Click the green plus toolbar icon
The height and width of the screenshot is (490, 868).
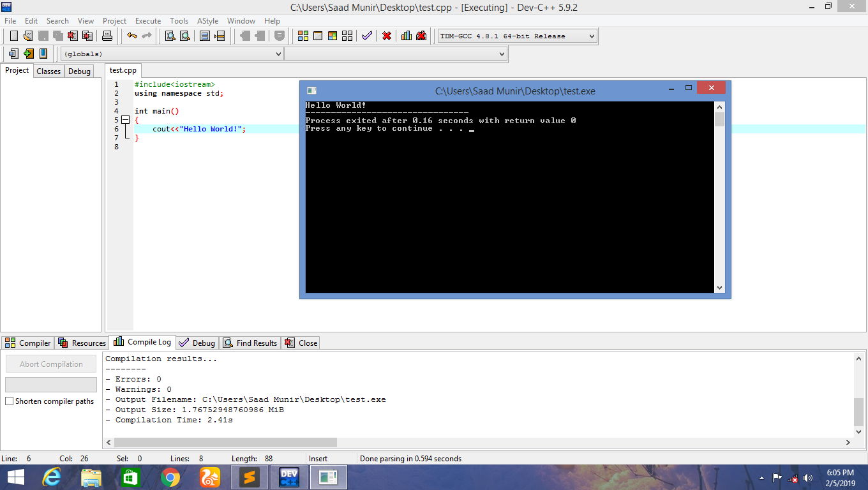coord(28,54)
